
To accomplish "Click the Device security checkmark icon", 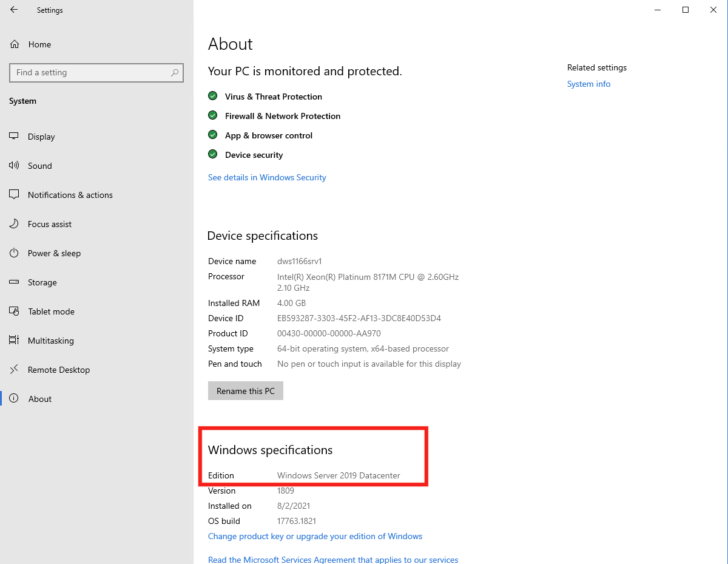I will coord(212,154).
